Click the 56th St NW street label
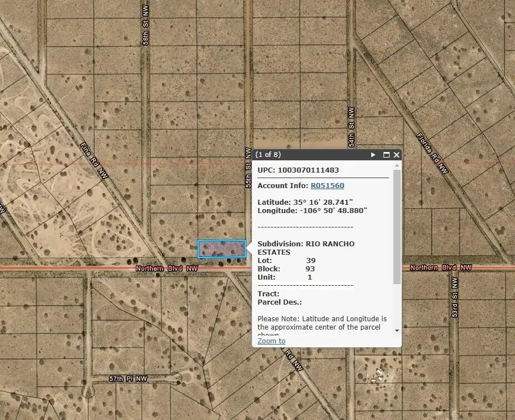 (x=145, y=38)
